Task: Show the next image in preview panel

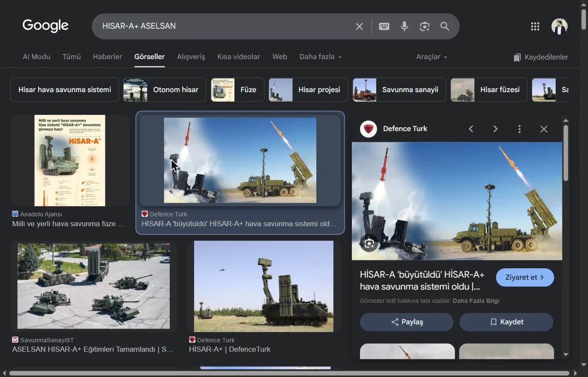Action: coord(495,129)
